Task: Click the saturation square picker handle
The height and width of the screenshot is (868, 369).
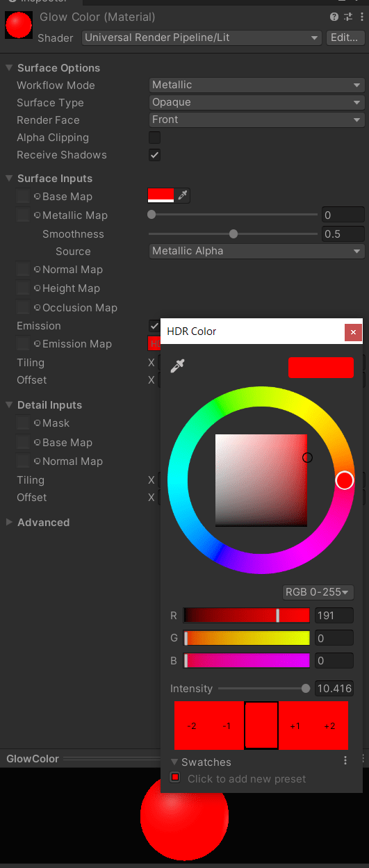Action: click(x=307, y=457)
